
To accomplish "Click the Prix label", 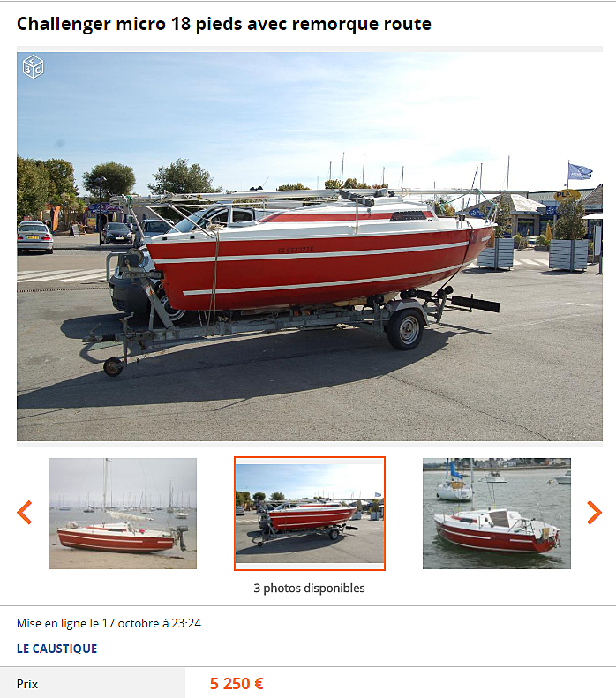I will (27, 684).
